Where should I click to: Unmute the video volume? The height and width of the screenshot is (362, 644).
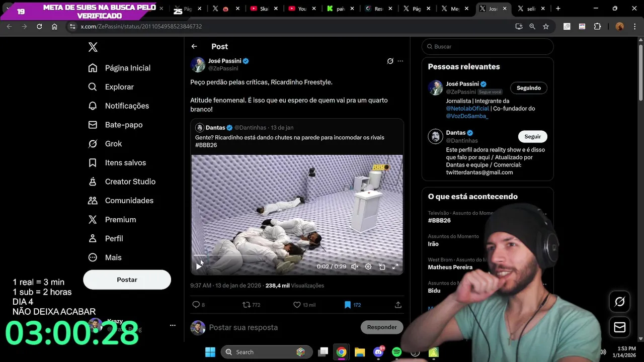pos(355,266)
